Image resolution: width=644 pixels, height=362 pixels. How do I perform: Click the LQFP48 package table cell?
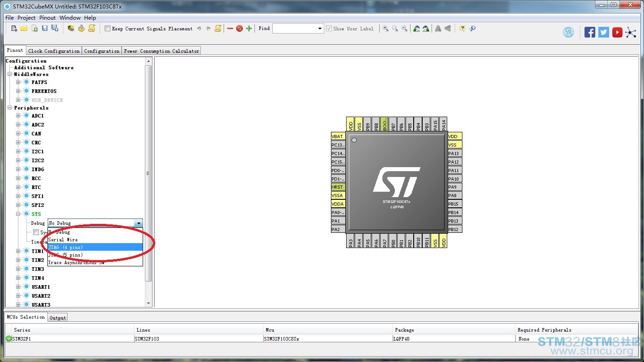(454, 339)
